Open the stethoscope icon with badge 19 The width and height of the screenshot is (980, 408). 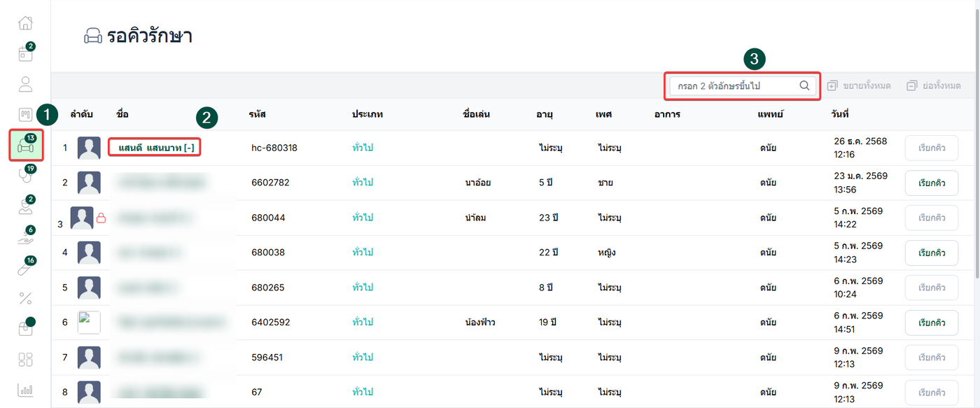click(x=25, y=176)
